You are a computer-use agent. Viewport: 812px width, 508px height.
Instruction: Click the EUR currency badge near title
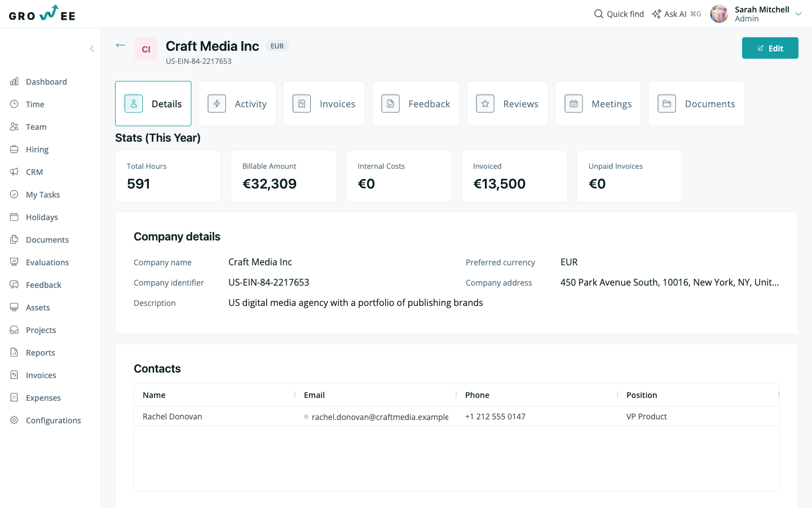coord(277,46)
